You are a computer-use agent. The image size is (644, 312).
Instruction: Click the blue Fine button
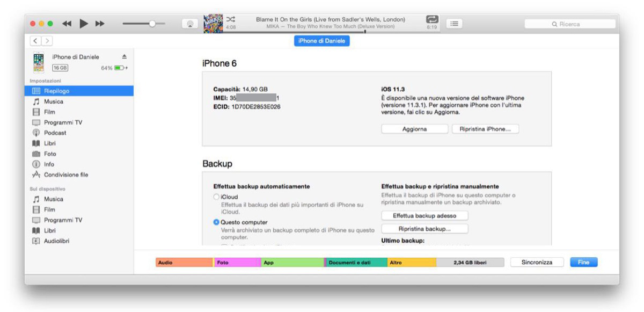click(x=583, y=262)
